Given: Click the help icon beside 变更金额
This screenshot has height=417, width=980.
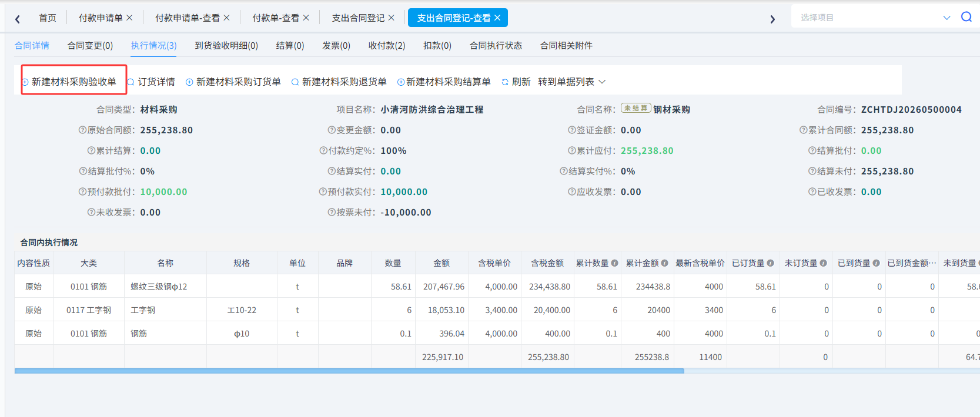Looking at the screenshot, I should (332, 130).
